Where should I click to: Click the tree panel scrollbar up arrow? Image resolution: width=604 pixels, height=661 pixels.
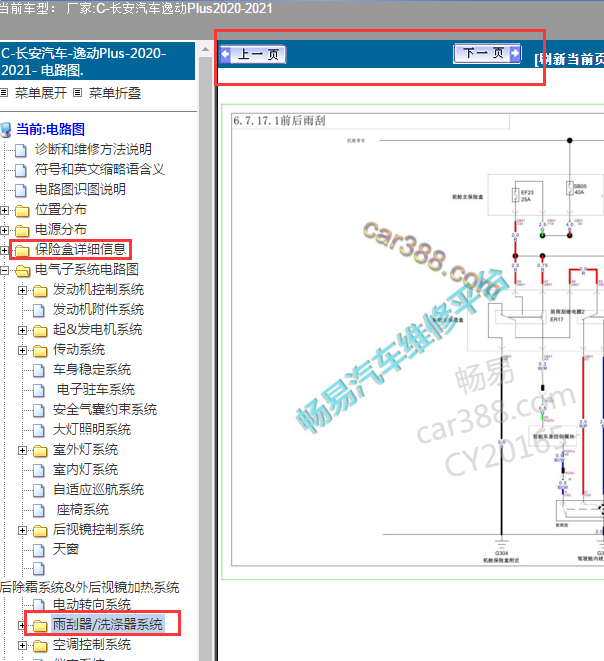pos(205,49)
